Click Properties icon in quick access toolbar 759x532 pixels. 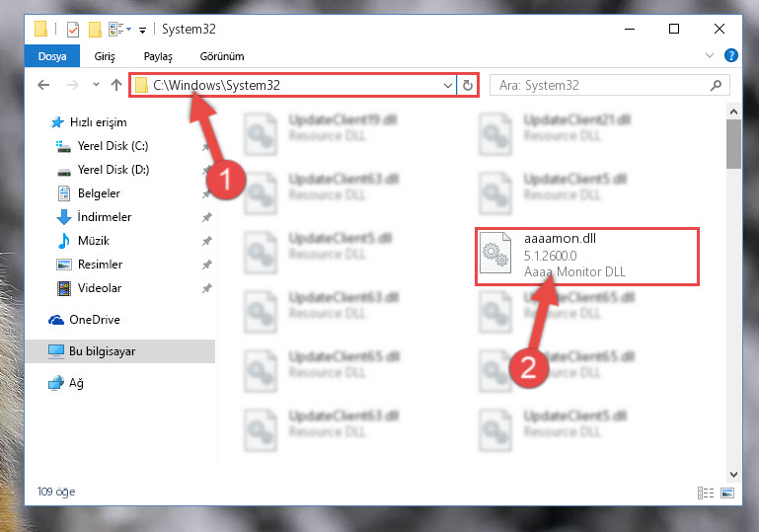tap(73, 30)
